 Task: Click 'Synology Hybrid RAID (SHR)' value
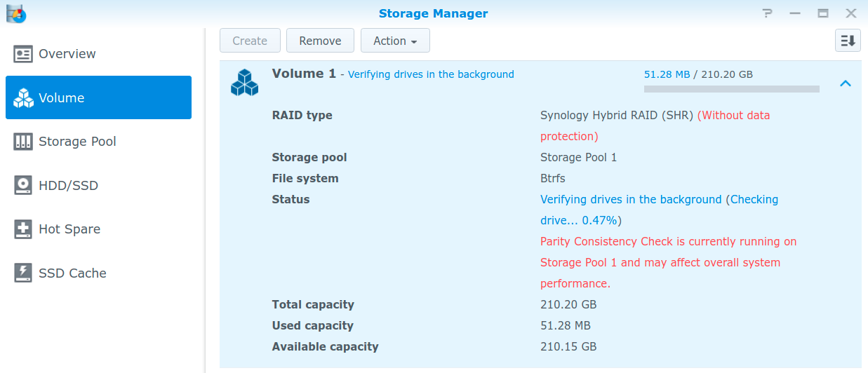[x=617, y=115]
